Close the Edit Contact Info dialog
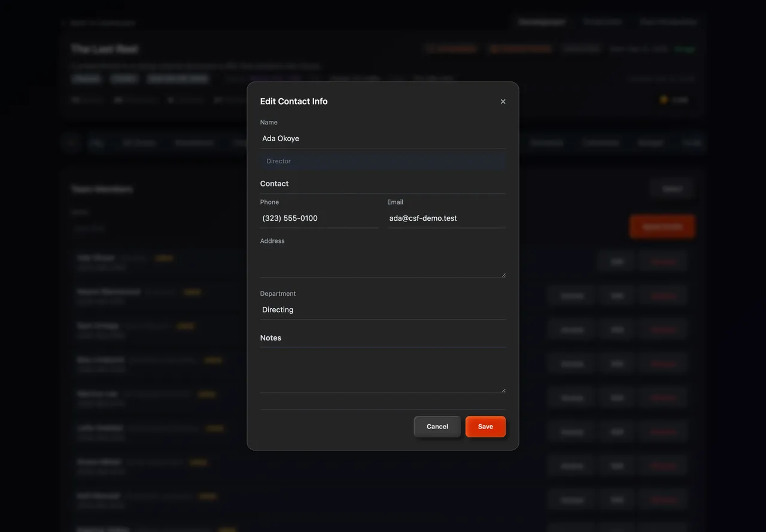The image size is (766, 532). (x=503, y=102)
